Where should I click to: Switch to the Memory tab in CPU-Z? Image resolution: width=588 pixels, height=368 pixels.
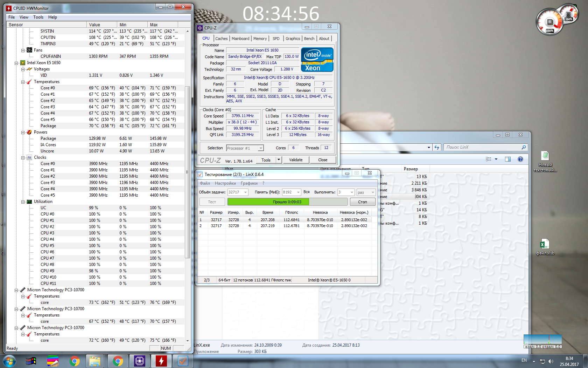260,39
